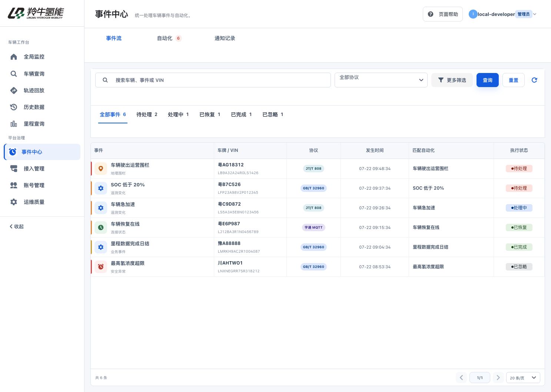Open 历史数据 in the sidebar
Screen dimensions: 551x392
[x=42, y=107]
